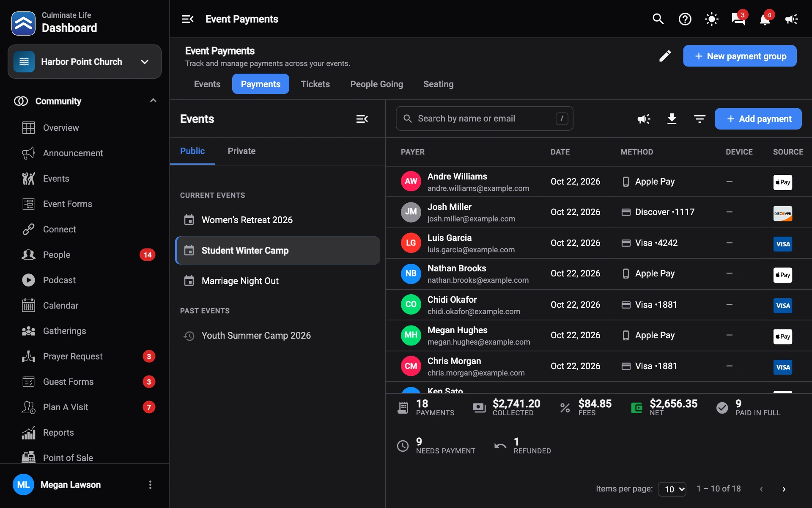Click the pencil edit icon

[x=665, y=56]
